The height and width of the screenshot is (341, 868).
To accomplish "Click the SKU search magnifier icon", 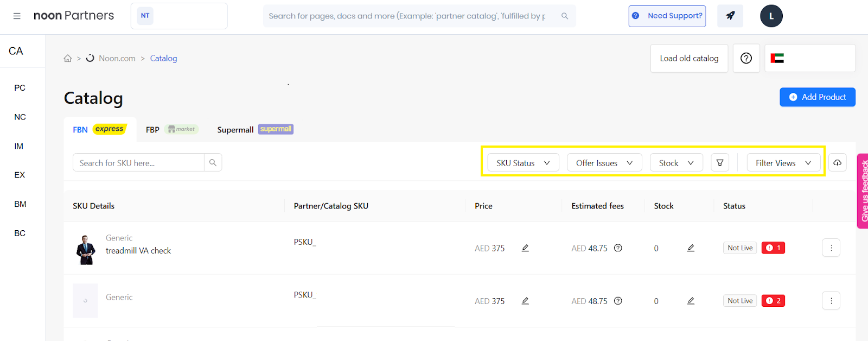I will point(213,162).
